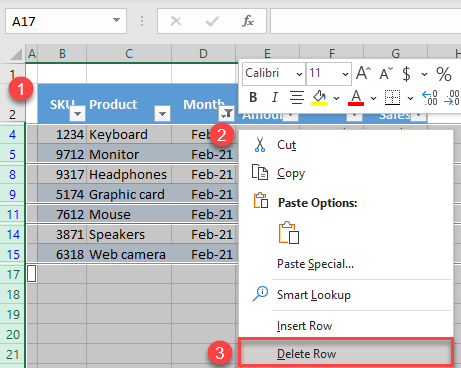461x368 pixels.
Task: Select row 4 header
Action: coord(12,134)
